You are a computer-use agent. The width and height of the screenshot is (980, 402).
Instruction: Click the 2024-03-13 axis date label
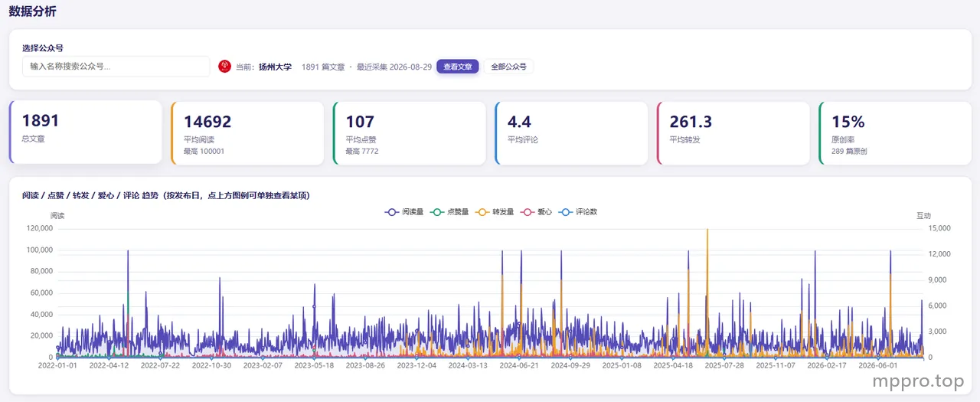468,366
